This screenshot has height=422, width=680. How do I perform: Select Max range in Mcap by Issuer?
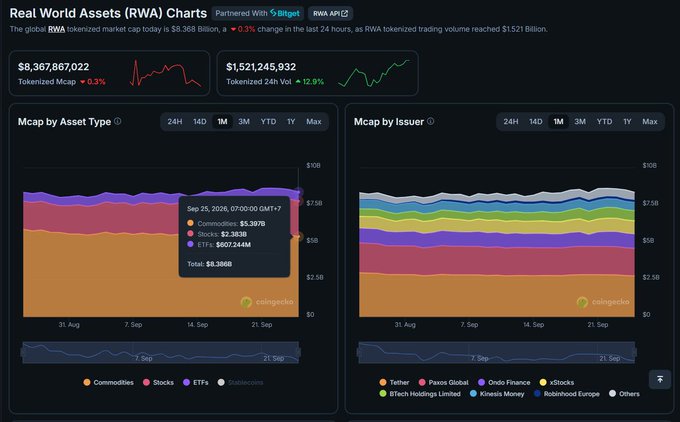pyautogui.click(x=650, y=122)
